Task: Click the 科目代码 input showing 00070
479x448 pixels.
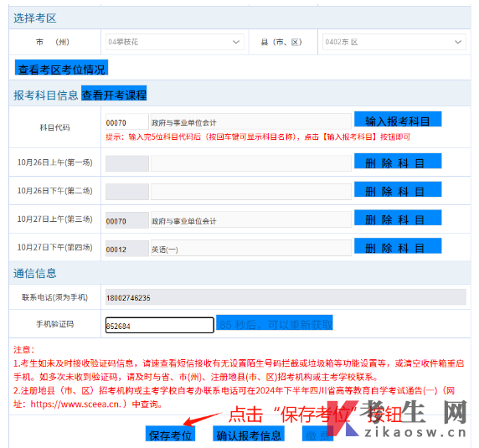Action: coord(127,121)
